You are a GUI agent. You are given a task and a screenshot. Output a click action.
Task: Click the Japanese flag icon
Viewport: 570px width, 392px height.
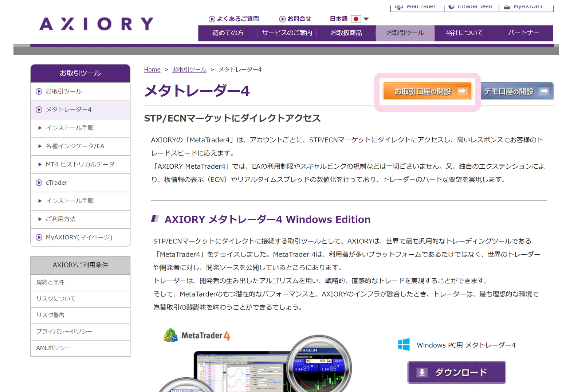[356, 19]
